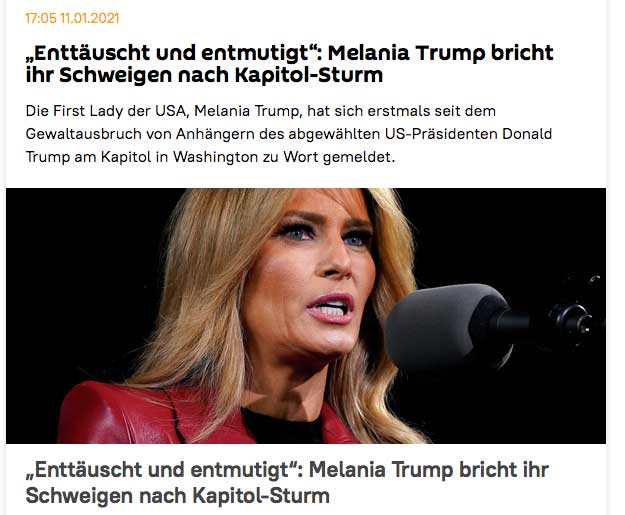Viewport: 625px width, 515px height.
Task: Click 'Melania Trump bricht' in the top headline
Action: 440,53
